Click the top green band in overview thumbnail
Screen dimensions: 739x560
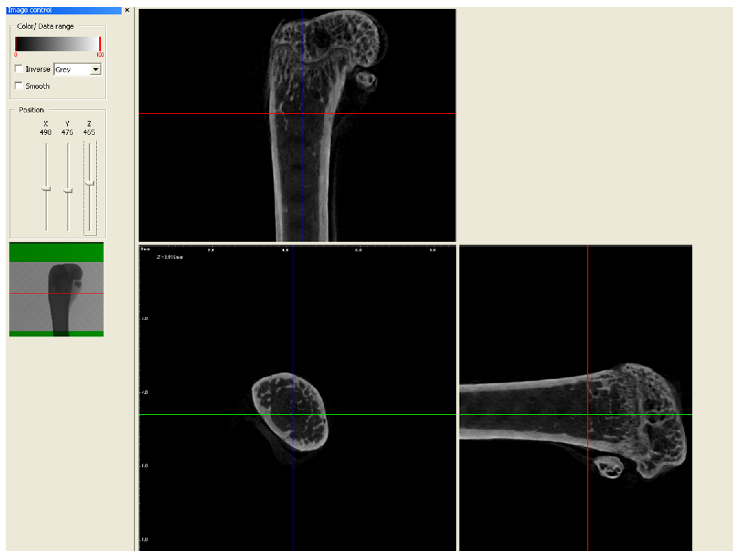(57, 253)
